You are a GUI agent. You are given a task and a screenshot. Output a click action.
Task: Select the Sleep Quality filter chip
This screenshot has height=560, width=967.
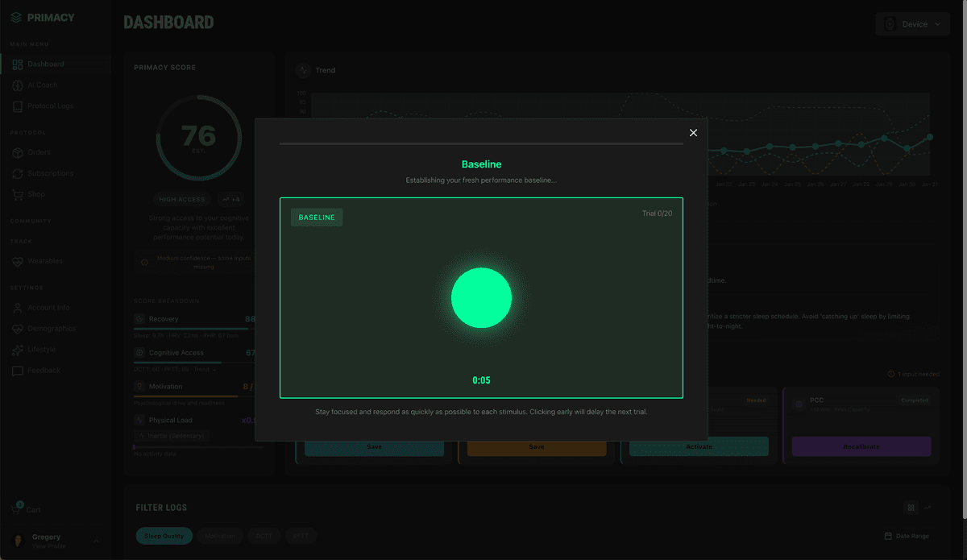coord(164,536)
